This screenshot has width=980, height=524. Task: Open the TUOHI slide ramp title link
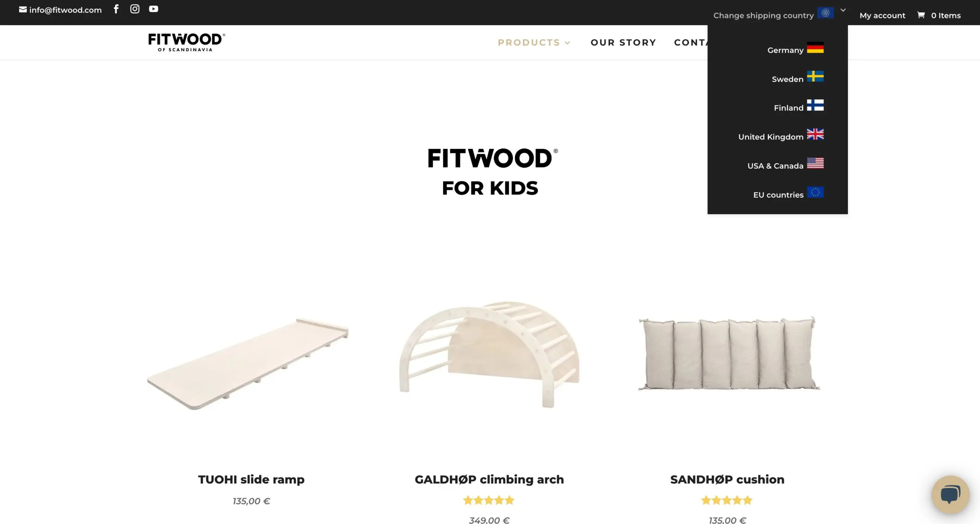pos(251,479)
